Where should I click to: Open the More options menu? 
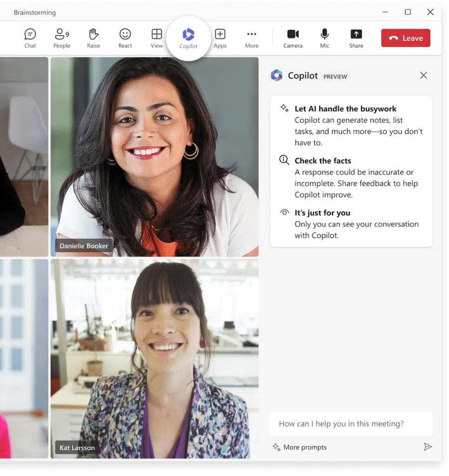coord(251,38)
